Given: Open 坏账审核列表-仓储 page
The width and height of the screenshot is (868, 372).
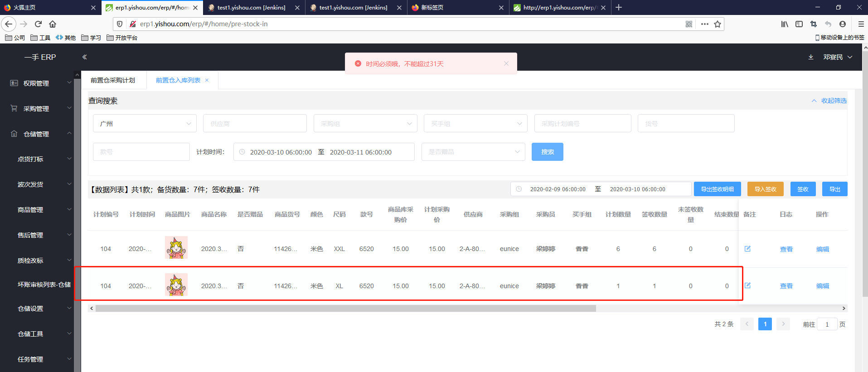Looking at the screenshot, I should (44, 285).
